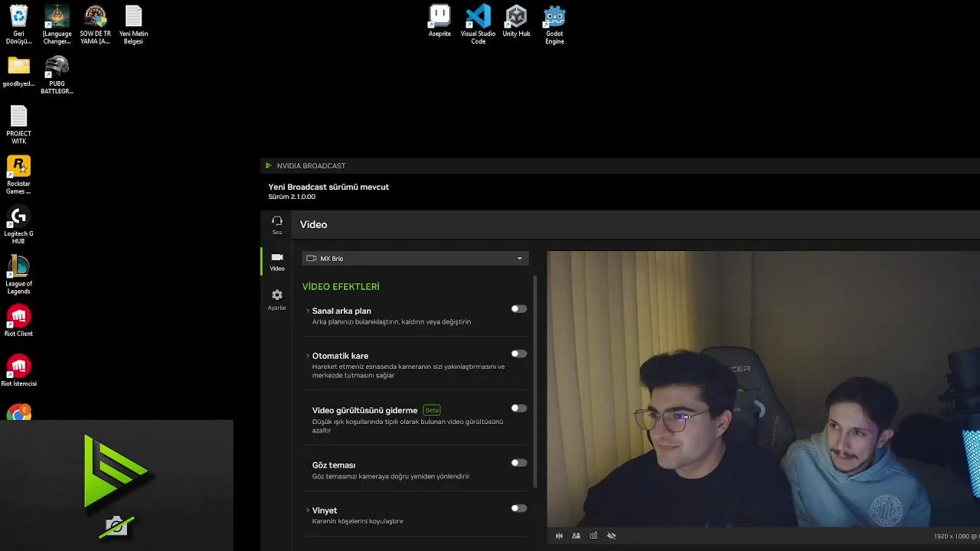
Task: Open the Riot Client desktop icon
Action: pos(18,321)
